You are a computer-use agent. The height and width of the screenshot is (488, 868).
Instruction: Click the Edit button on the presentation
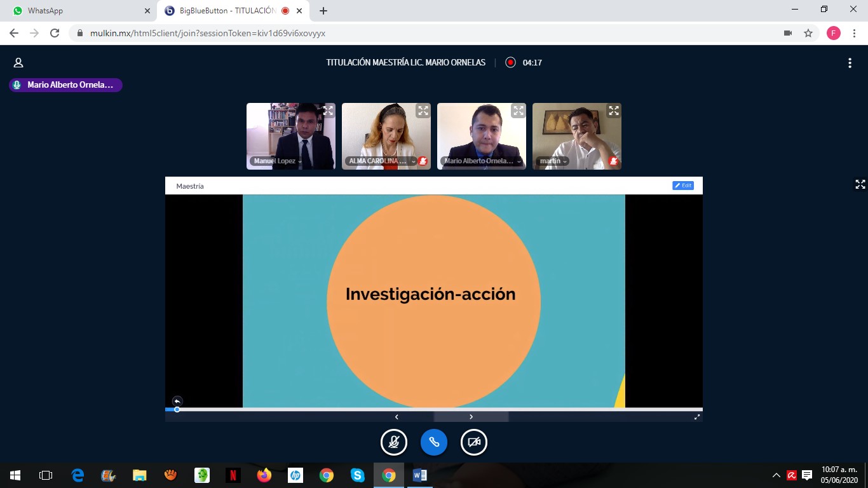pyautogui.click(x=683, y=186)
